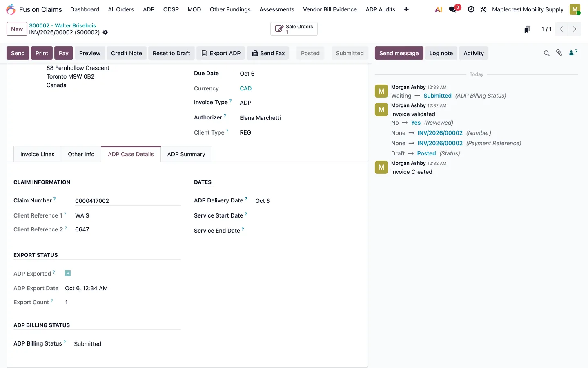Screen dimensions: 588x368
Task: Click the Log note button
Action: point(441,53)
